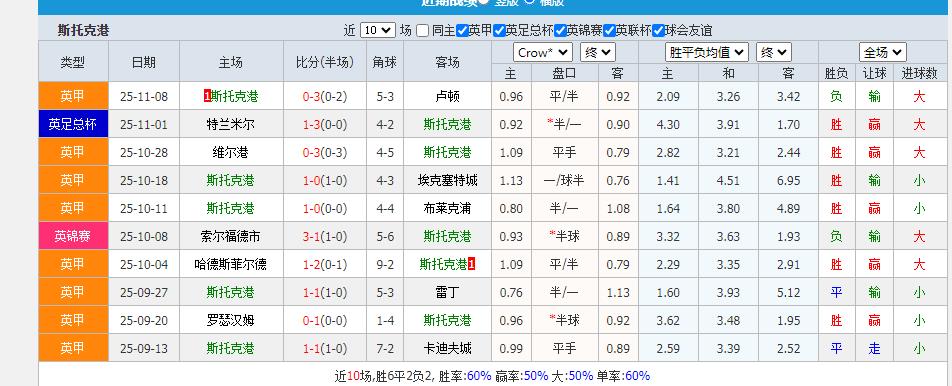Click away odds 5.12 in 雷丁 row

click(788, 293)
